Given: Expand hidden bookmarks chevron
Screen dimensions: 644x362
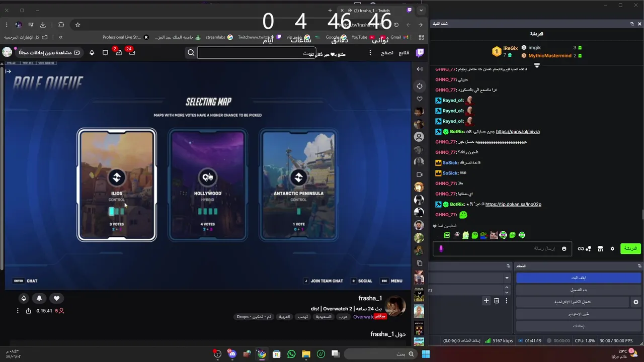Looking at the screenshot, I should tap(60, 37).
